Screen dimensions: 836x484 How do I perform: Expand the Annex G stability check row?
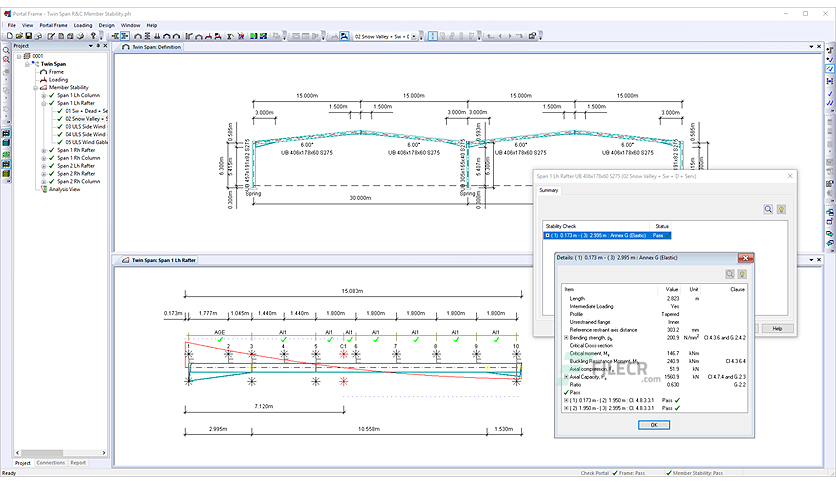point(547,235)
